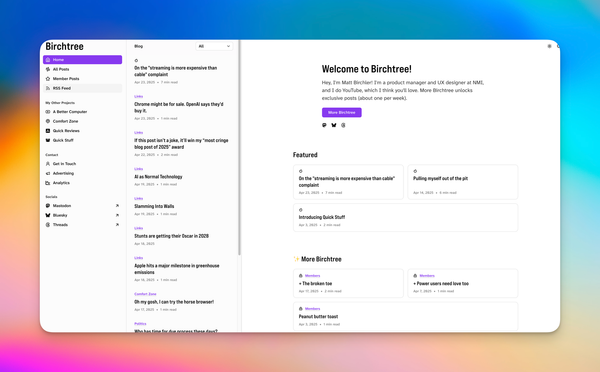Click the Advertising megaphone icon
Screen dimensions: 600x372
pos(48,173)
